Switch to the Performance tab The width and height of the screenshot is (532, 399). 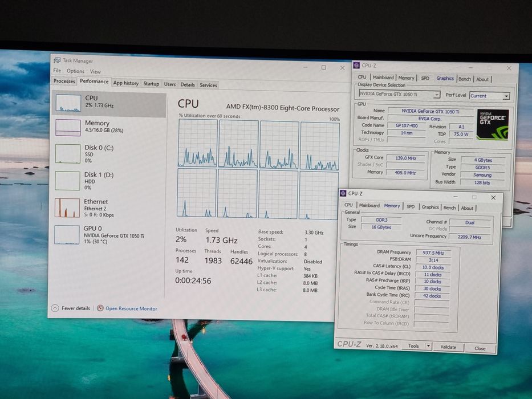[94, 82]
